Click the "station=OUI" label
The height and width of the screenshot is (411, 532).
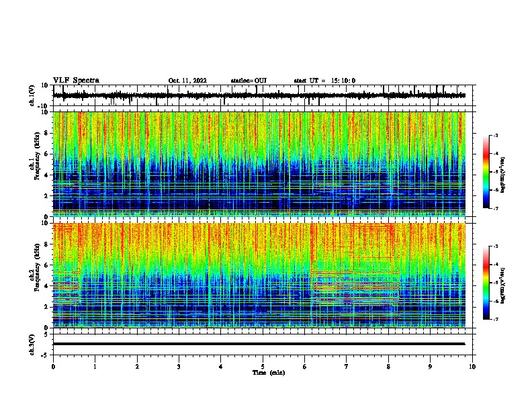249,81
